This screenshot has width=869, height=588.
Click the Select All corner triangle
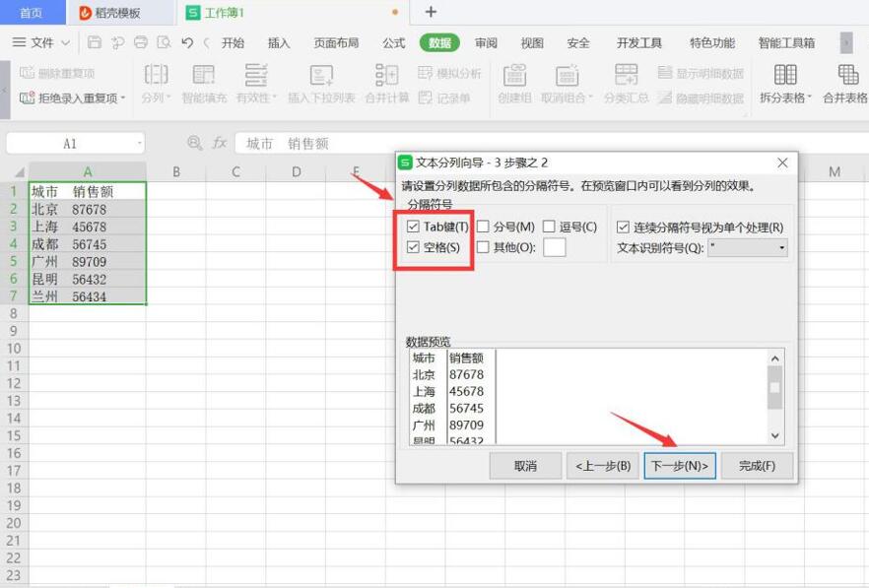[20, 171]
